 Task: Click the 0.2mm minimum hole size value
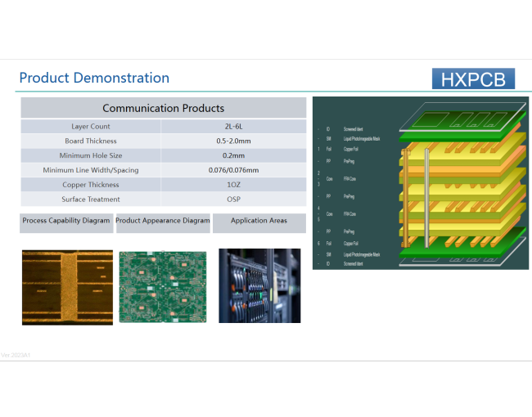pos(233,155)
